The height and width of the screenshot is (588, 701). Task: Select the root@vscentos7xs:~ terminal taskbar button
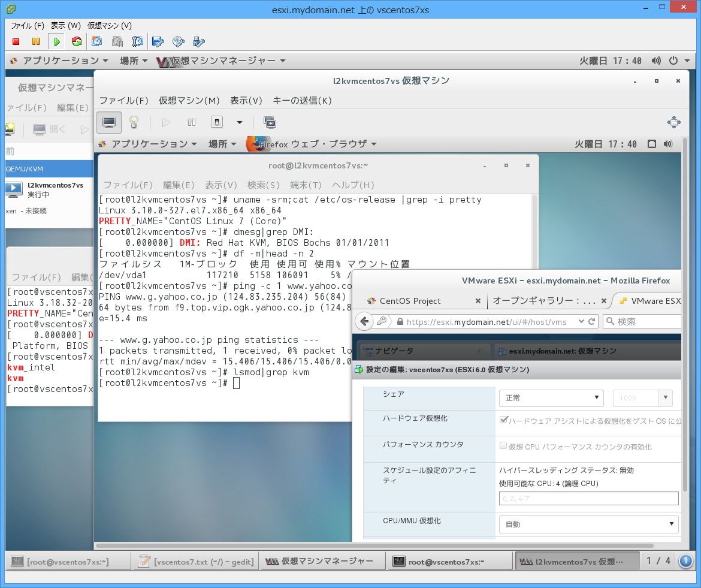click(x=449, y=561)
